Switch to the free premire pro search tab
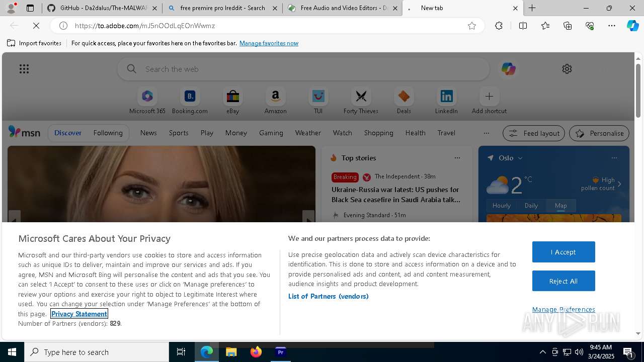 223,8
